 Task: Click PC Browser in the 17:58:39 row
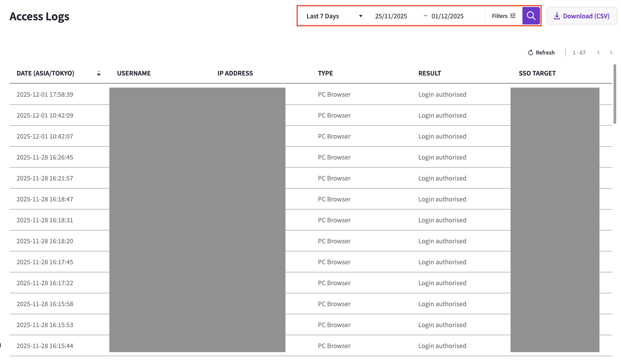[x=334, y=94]
